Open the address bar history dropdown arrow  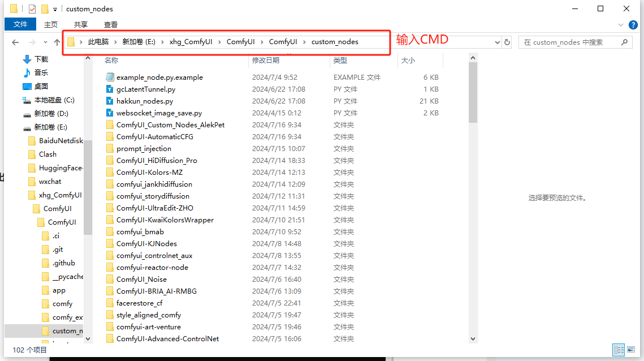[x=498, y=42]
